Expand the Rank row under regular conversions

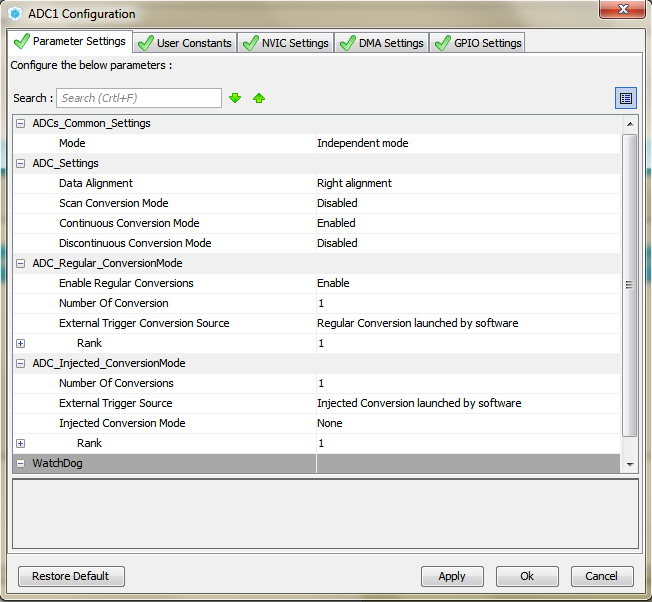(20, 343)
